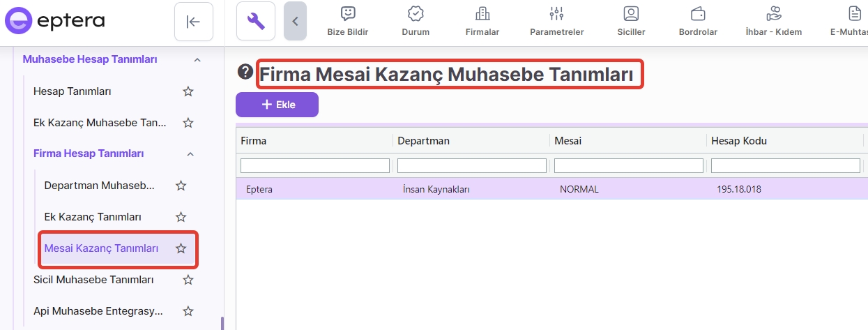Open Ek Kazanç Tanımları menu item
The height and width of the screenshot is (330, 868).
click(93, 217)
